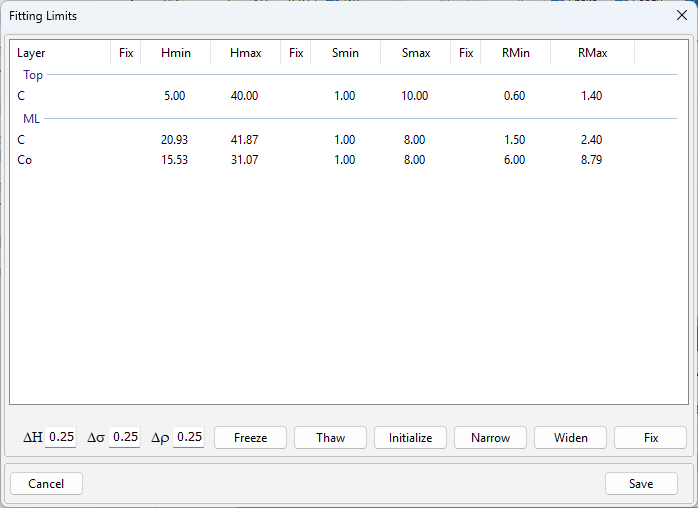Select Hmin value 20.93

pyautogui.click(x=174, y=140)
